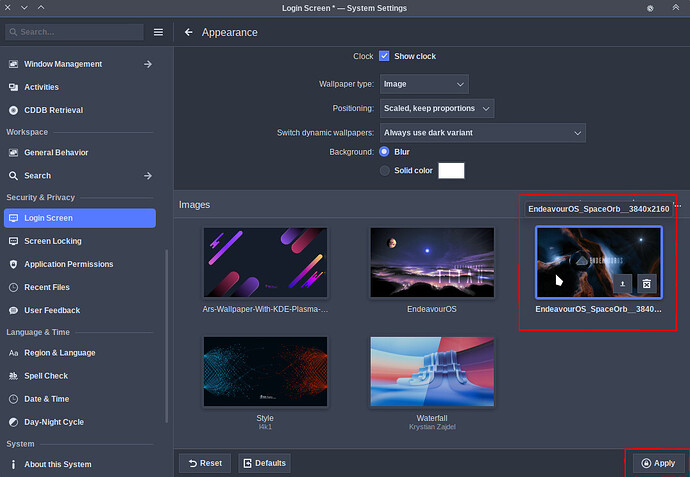Screen dimensions: 690x477
Task: Open Application Permissions shield entry
Action: (80, 264)
